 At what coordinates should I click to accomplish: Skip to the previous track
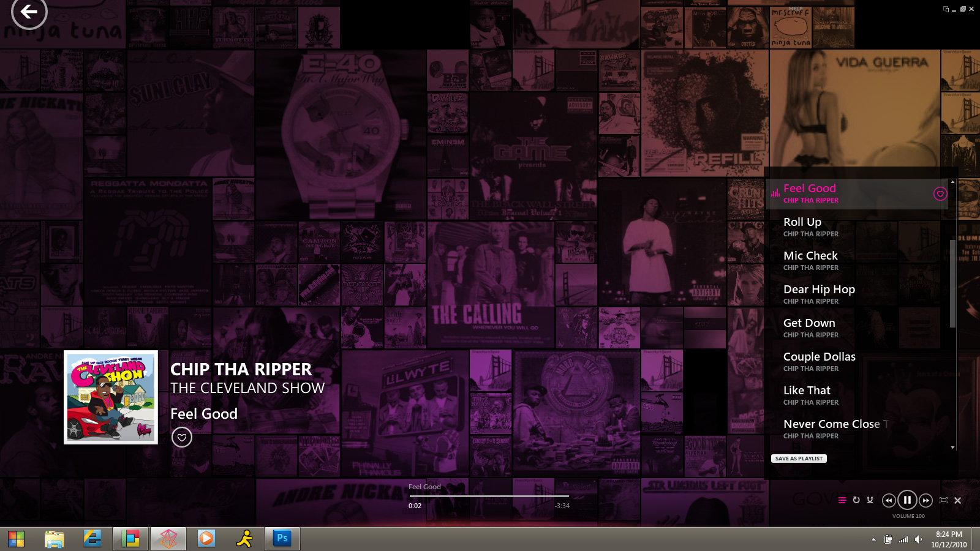point(889,500)
